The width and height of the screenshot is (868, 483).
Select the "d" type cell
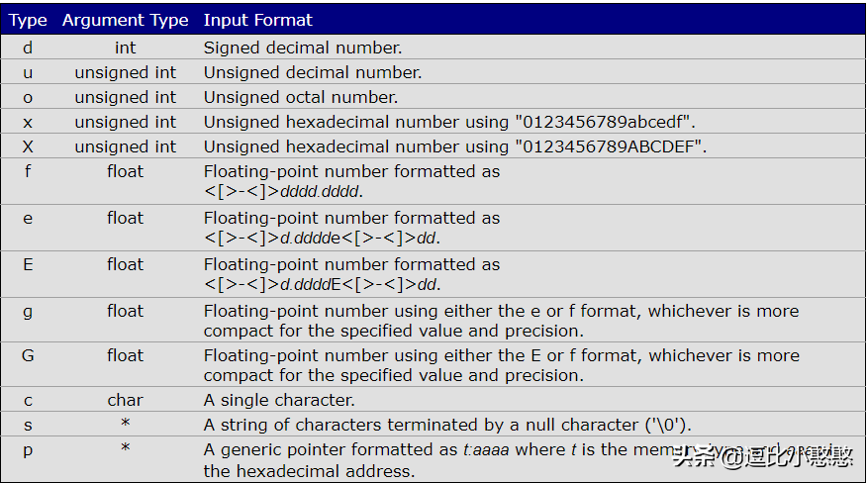point(28,48)
